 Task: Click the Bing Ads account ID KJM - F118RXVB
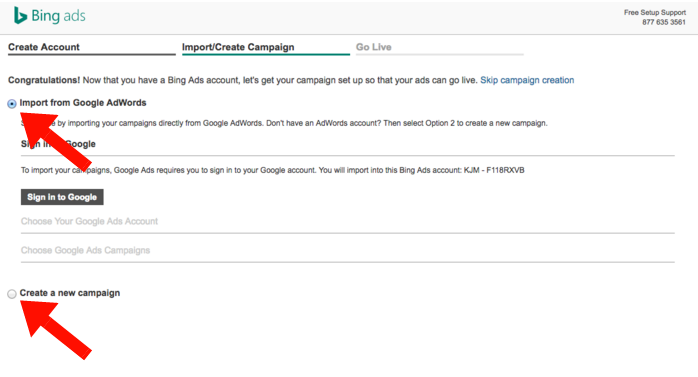coord(494,170)
